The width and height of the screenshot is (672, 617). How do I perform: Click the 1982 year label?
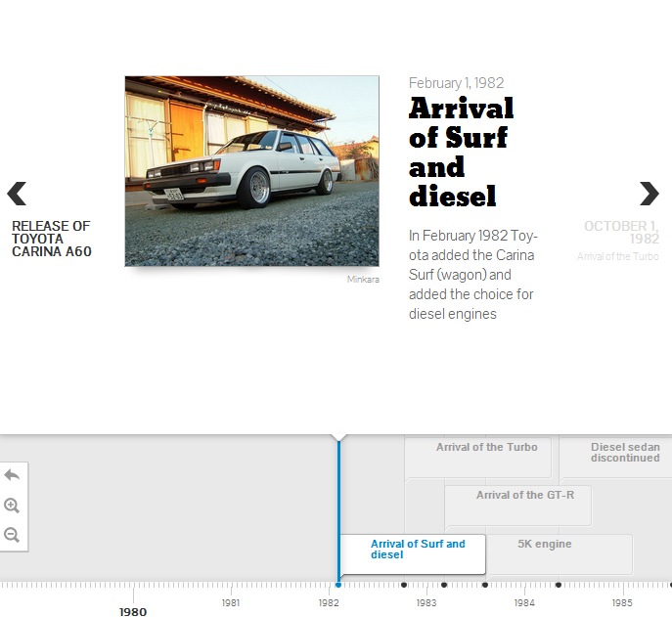(329, 603)
